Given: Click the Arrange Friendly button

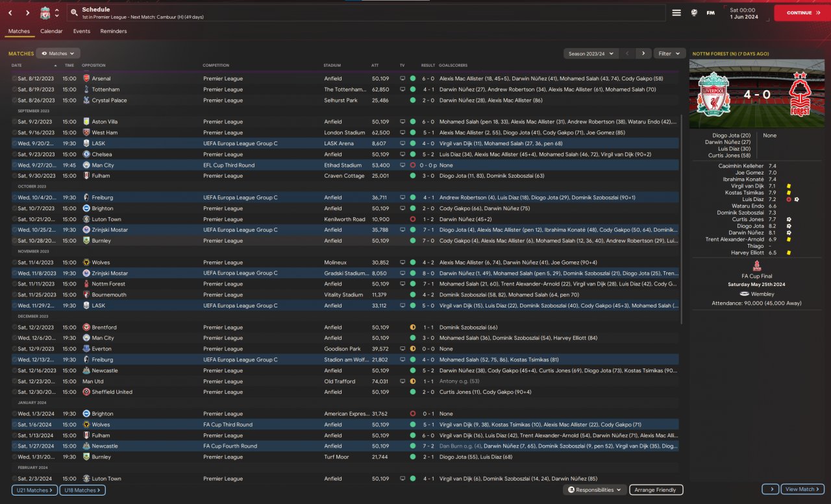Looking at the screenshot, I should click(x=656, y=490).
